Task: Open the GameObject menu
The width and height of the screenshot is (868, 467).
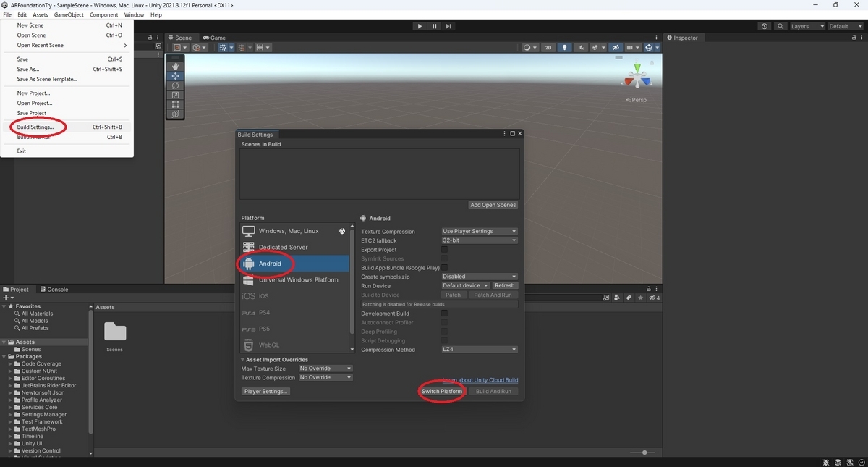Action: 69,14
